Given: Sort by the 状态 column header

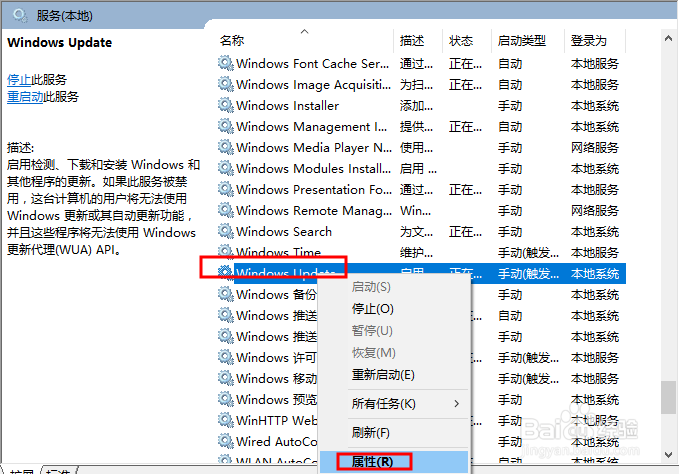Looking at the screenshot, I should tap(461, 41).
